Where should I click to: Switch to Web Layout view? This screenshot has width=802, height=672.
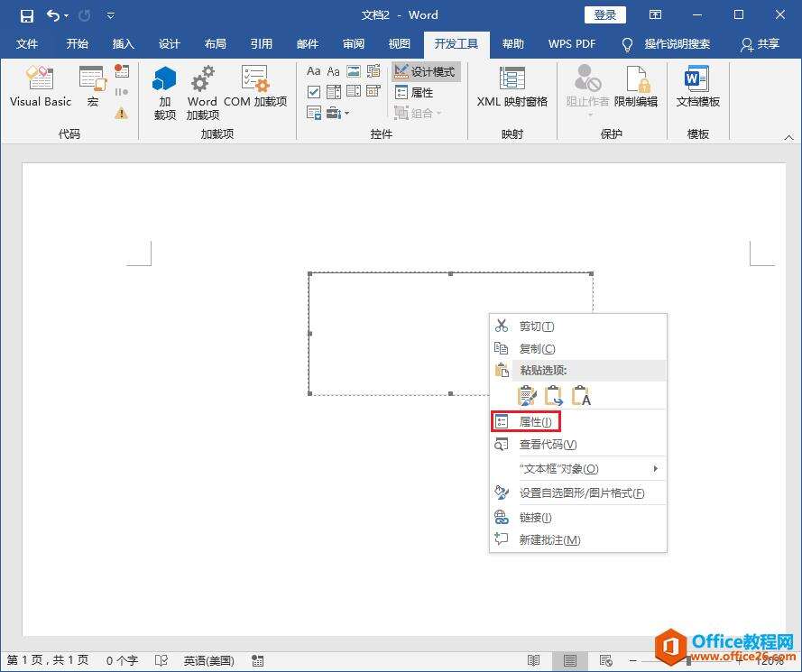pos(606,660)
